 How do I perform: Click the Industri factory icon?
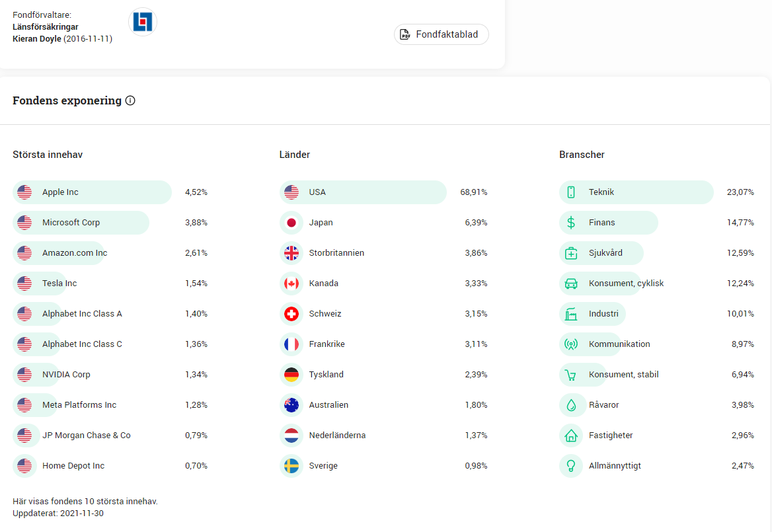(571, 314)
